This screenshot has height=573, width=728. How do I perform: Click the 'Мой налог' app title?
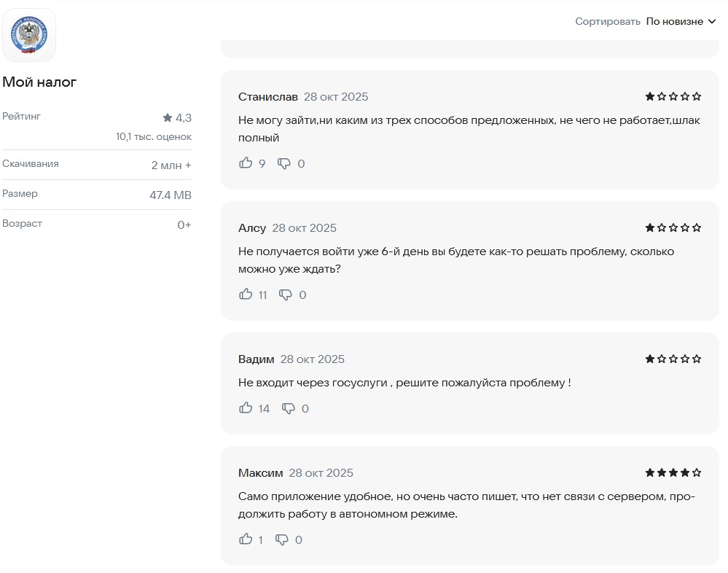coord(39,82)
